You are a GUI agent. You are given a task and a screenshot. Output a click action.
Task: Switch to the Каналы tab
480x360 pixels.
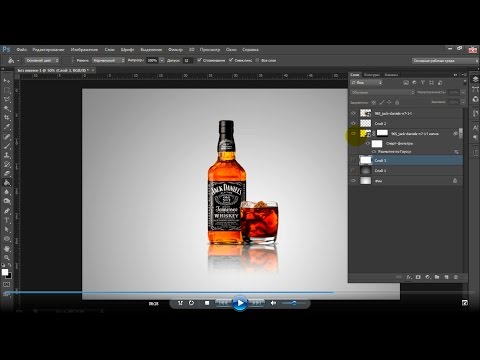coord(391,75)
